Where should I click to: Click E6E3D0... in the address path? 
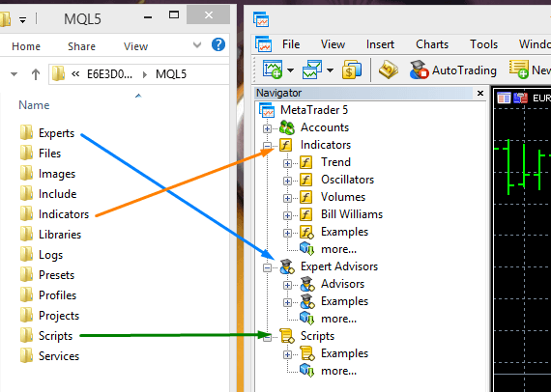point(109,74)
